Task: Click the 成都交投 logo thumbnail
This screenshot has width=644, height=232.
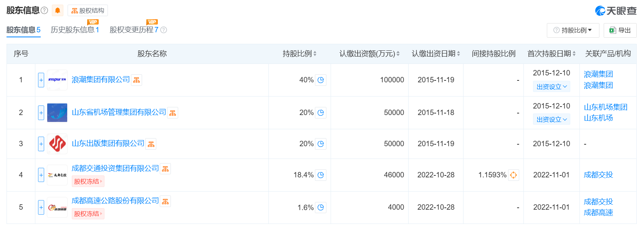Action: [57, 175]
